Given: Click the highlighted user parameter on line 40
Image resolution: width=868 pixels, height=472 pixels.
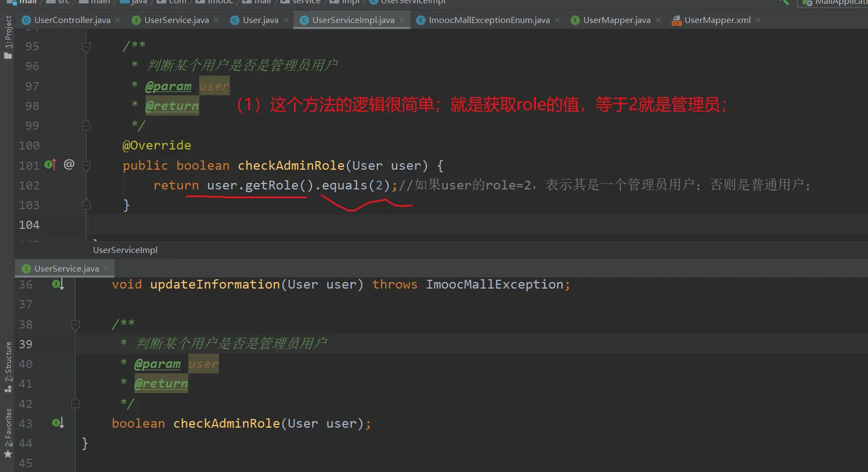Looking at the screenshot, I should [204, 364].
